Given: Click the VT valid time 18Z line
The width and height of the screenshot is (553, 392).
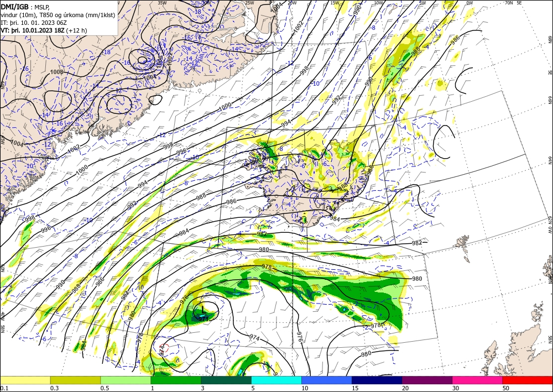Looking at the screenshot, I should [x=44, y=30].
